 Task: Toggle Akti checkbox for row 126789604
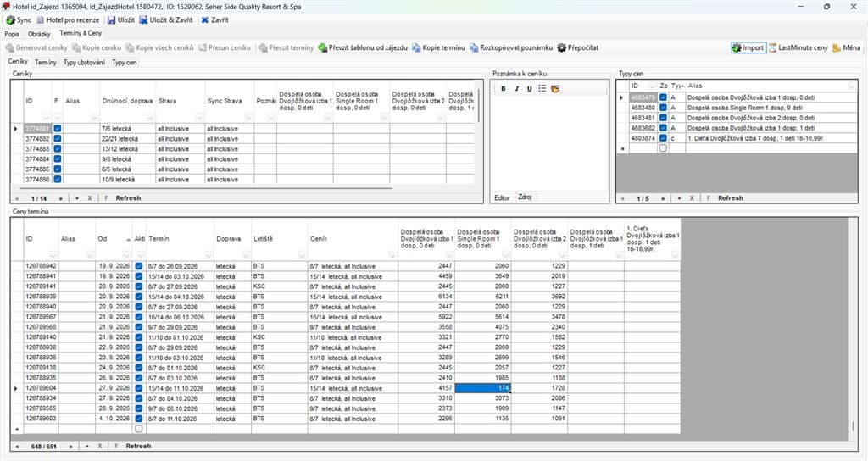click(x=138, y=388)
